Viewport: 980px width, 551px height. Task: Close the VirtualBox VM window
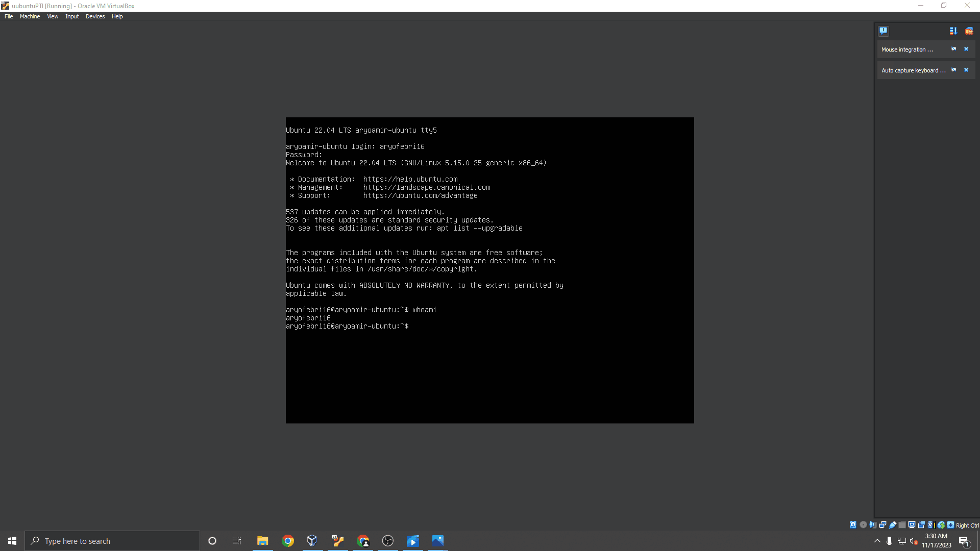[x=967, y=6]
